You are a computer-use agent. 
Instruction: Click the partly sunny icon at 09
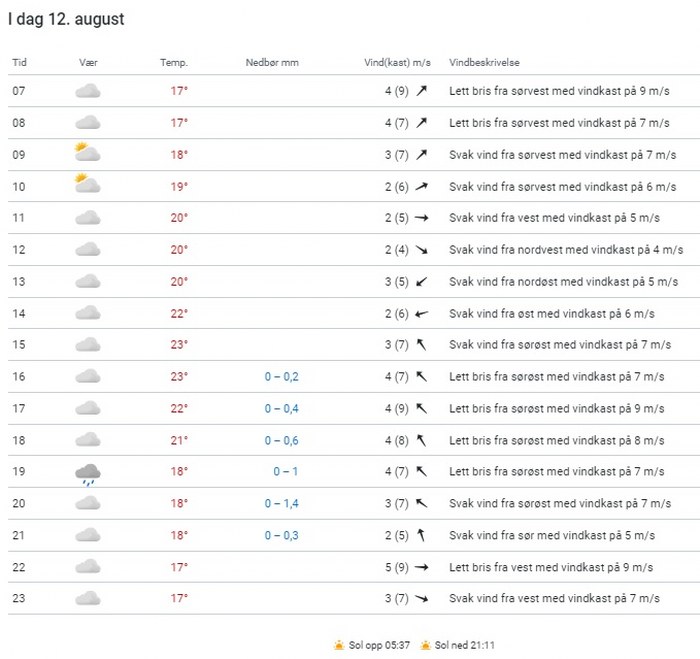(88, 154)
